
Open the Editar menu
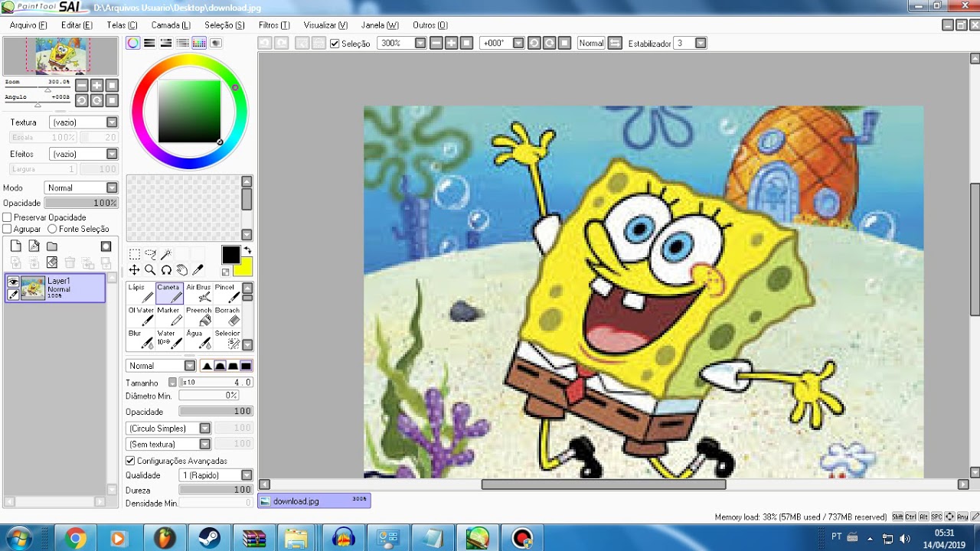[x=77, y=25]
